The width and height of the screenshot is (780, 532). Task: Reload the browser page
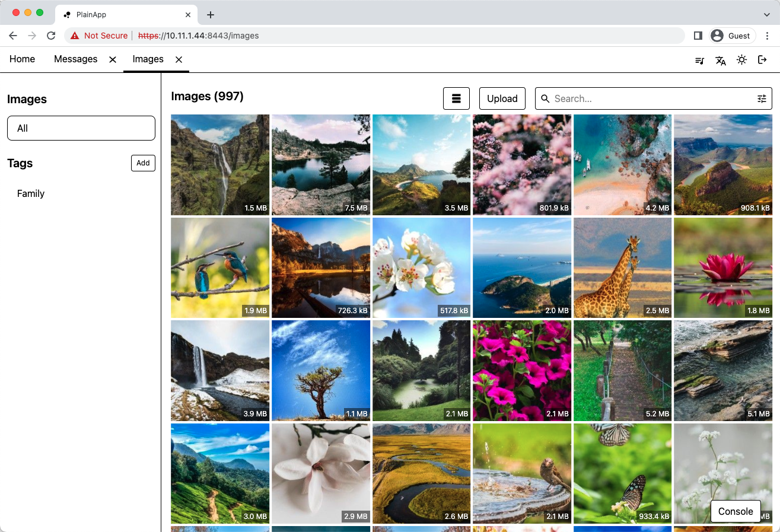(x=51, y=36)
